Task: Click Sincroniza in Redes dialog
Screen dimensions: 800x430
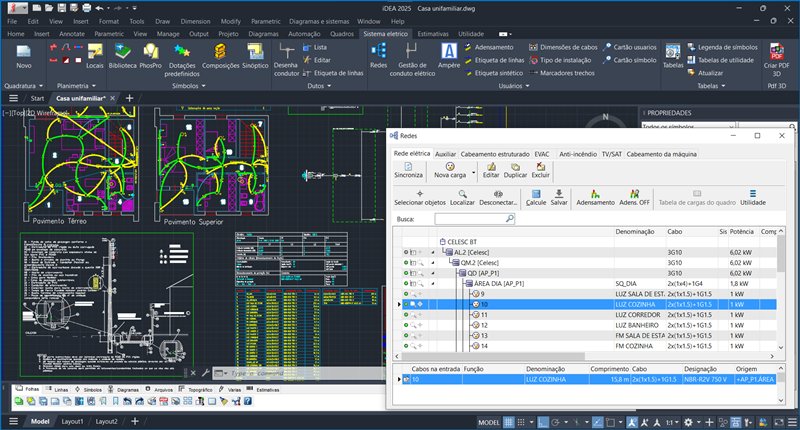Action: click(x=409, y=169)
